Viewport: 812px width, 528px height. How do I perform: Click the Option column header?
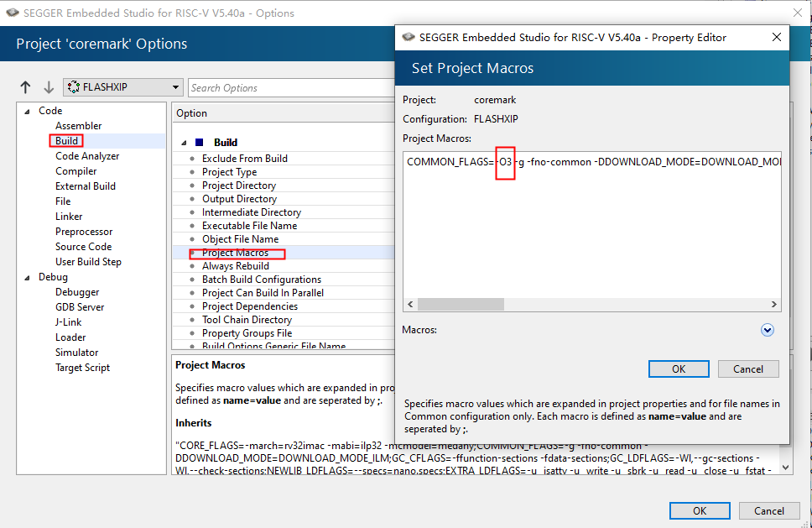(x=284, y=113)
